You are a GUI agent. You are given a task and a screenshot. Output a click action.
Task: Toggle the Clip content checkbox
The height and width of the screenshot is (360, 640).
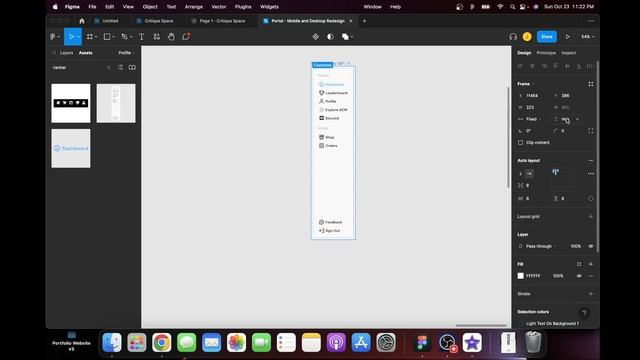tap(520, 142)
